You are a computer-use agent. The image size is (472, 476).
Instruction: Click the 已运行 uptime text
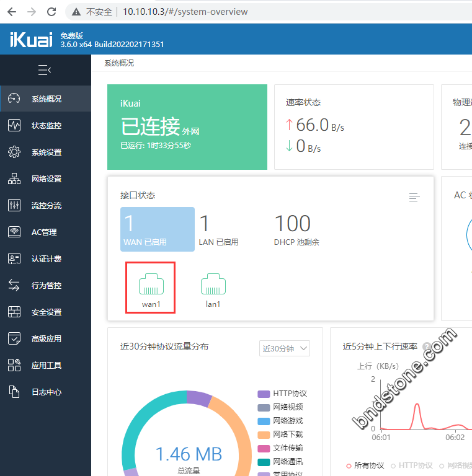[156, 146]
